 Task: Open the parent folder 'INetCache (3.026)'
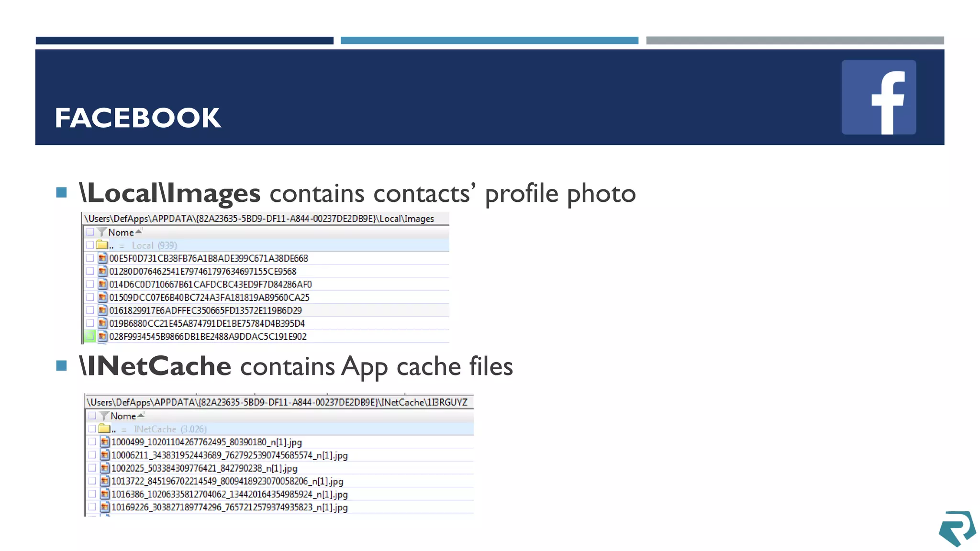tap(170, 429)
